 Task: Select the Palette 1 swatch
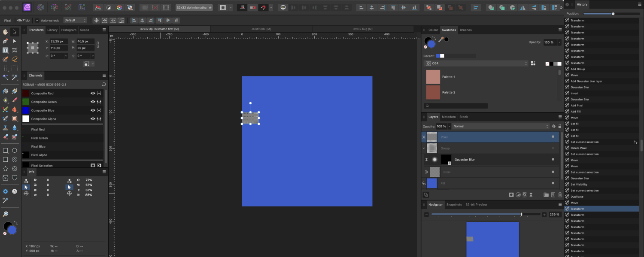(x=432, y=76)
